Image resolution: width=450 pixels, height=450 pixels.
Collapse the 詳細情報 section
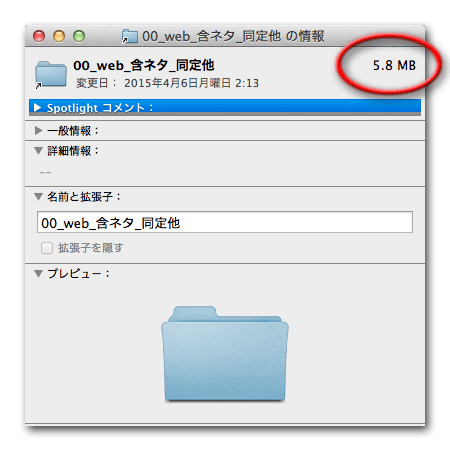tap(38, 151)
